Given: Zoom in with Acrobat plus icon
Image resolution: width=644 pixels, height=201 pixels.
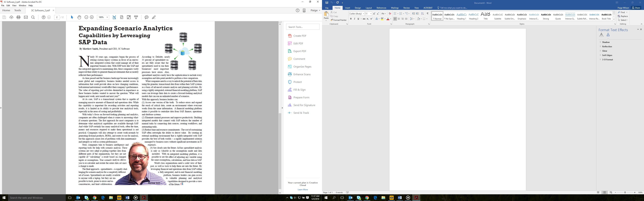Looking at the screenshot, I should click(x=92, y=17).
